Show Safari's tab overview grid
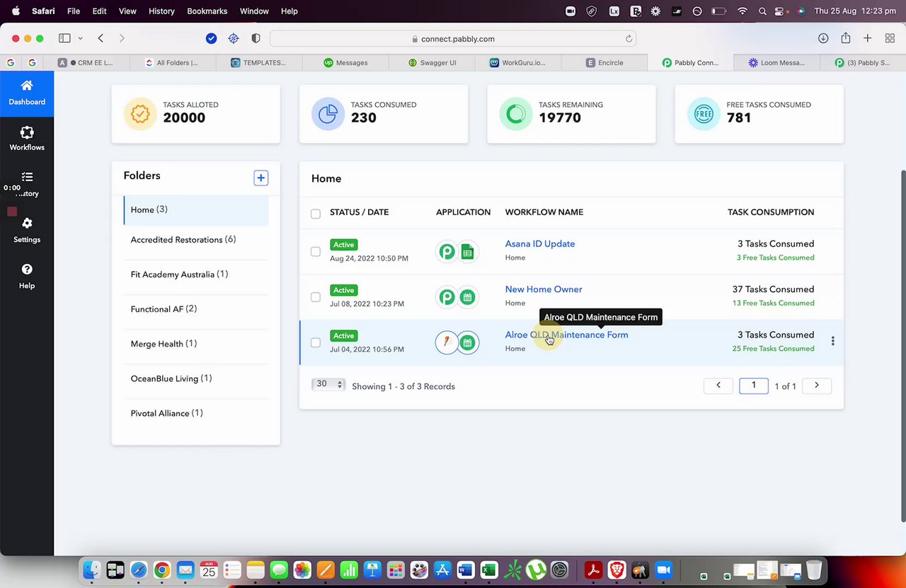Viewport: 906px width, 588px height. click(x=890, y=38)
